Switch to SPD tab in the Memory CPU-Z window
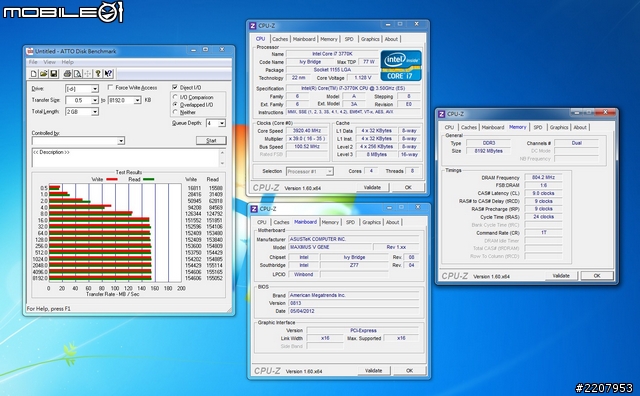640x396 pixels. pyautogui.click(x=538, y=127)
